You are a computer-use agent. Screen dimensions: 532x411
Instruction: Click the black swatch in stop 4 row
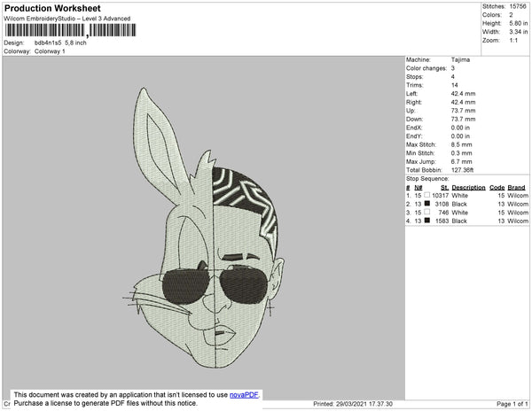coord(427,221)
